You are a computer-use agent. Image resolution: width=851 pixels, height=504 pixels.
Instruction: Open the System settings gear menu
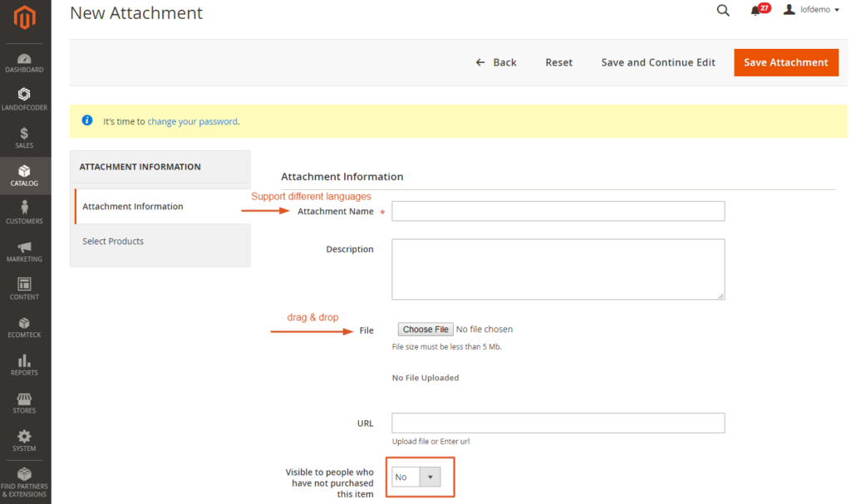coord(24,441)
